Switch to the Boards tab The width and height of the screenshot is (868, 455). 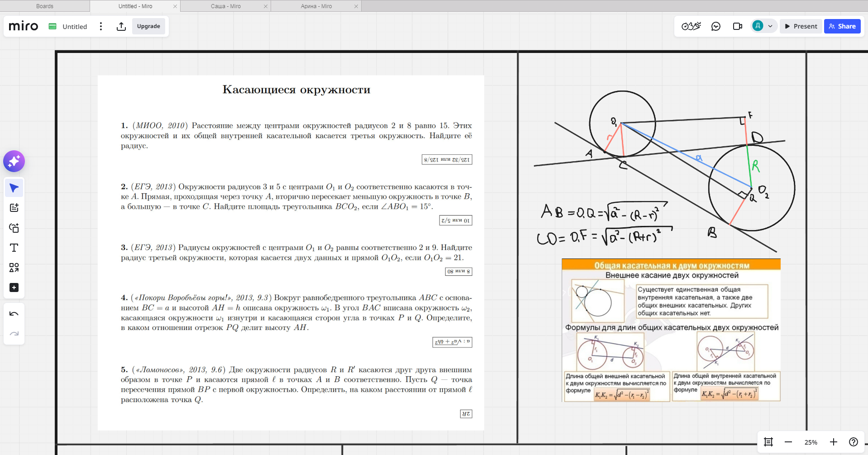[x=44, y=6]
